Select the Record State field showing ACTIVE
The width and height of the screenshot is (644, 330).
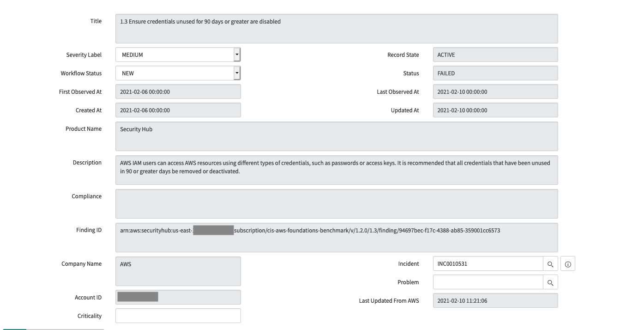[495, 54]
